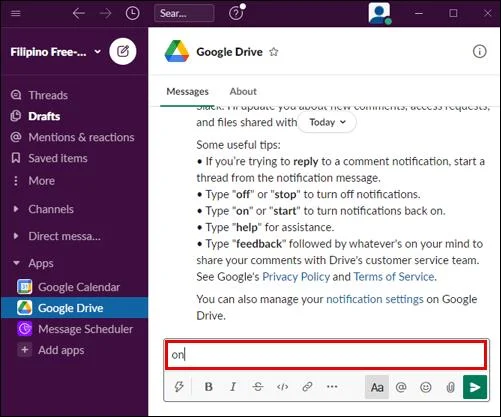Open the Terms of Service link
This screenshot has height=417, width=501.
coord(394,277)
